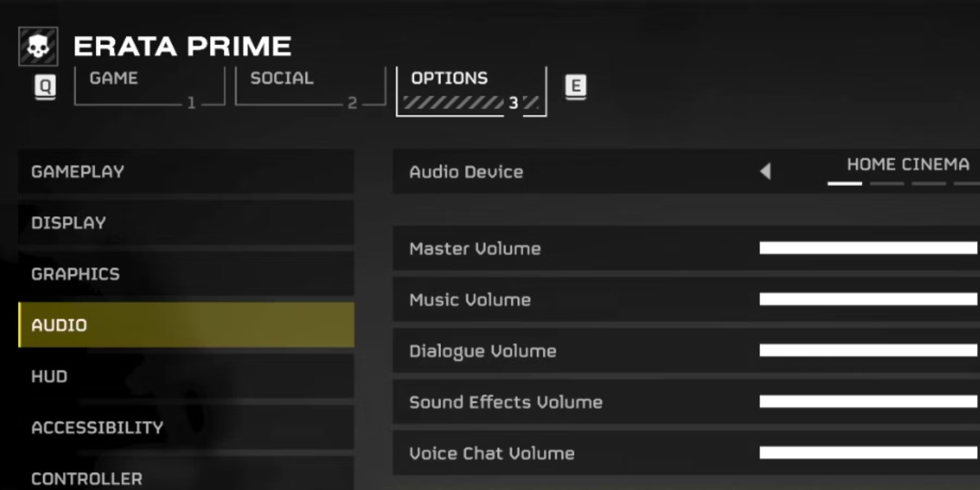Change the Voice Chat Volume slider
This screenshot has height=490, width=980.
868,453
